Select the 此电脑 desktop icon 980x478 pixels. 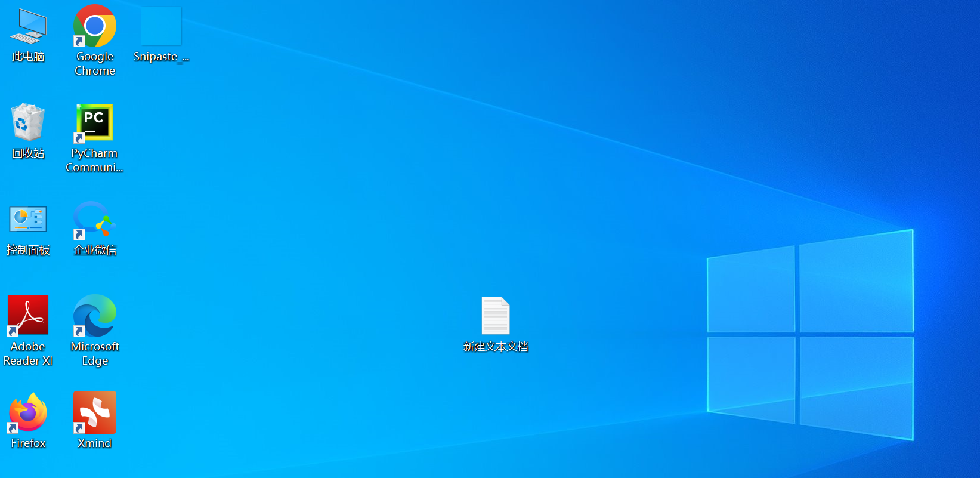28,27
